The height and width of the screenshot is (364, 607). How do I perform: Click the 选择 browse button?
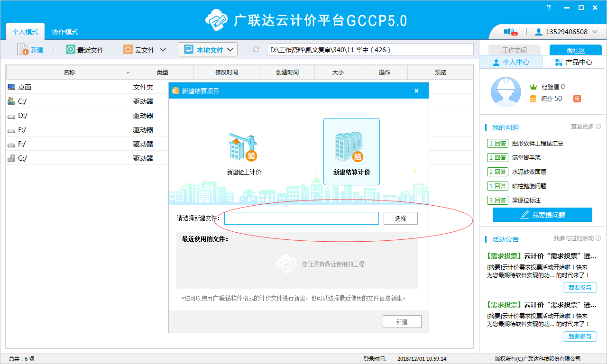[401, 218]
